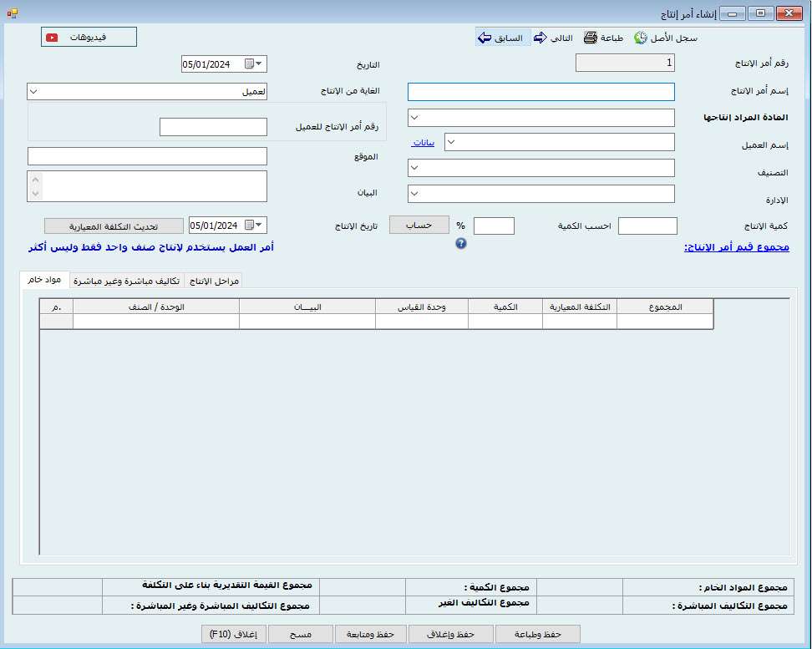
Task: Click the حفظ ومتابعة button
Action: pos(370,634)
